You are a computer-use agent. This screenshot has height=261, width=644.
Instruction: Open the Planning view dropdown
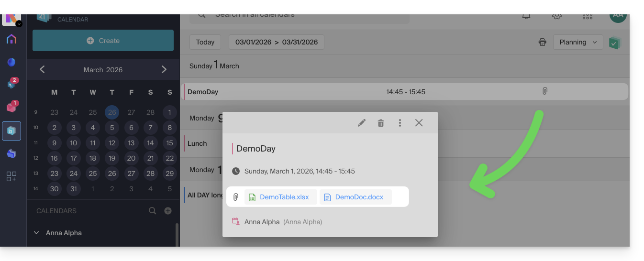578,42
